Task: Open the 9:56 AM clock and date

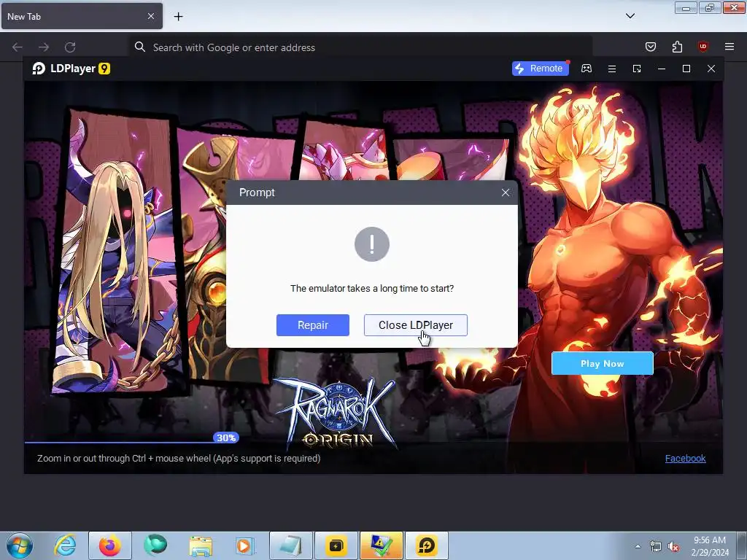Action: point(710,546)
